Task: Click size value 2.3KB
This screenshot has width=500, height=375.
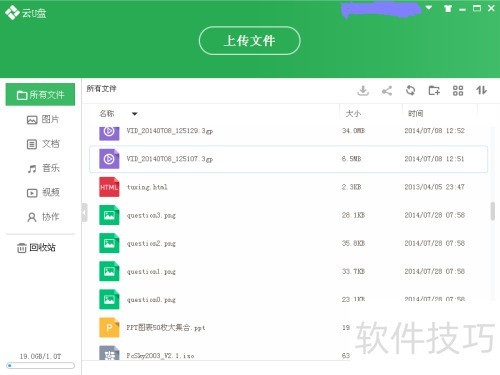Action: (x=351, y=187)
